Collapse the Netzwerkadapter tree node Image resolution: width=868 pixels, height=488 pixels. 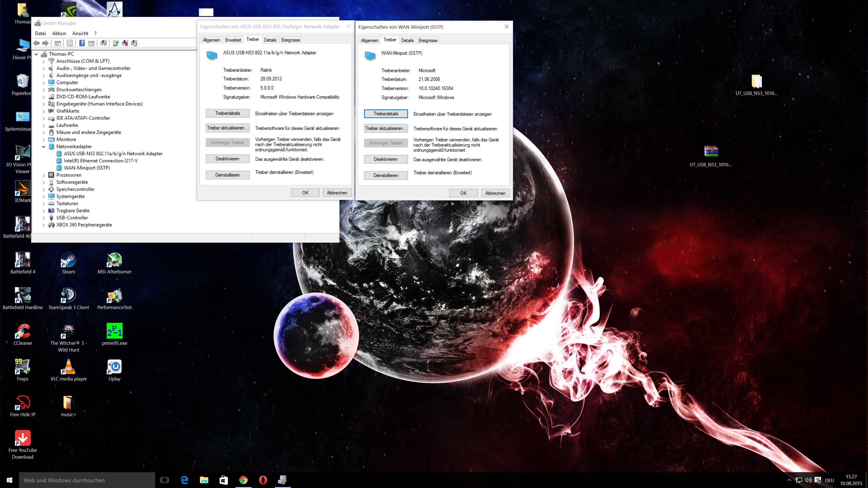point(44,146)
